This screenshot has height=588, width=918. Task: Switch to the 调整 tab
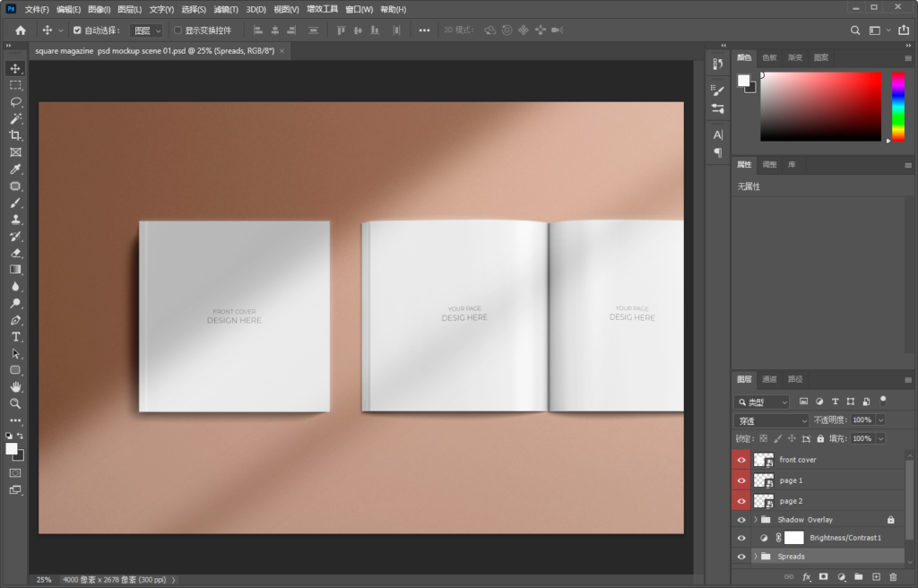tap(769, 165)
